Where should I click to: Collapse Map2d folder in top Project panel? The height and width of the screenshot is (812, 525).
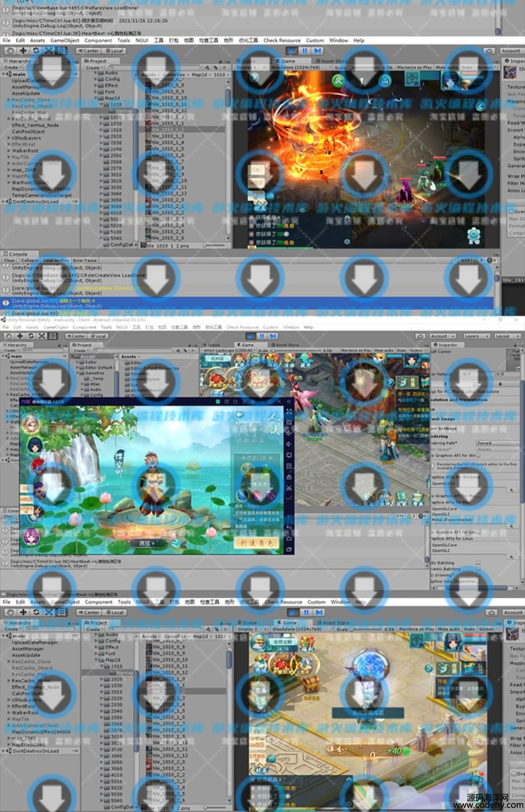(96, 98)
